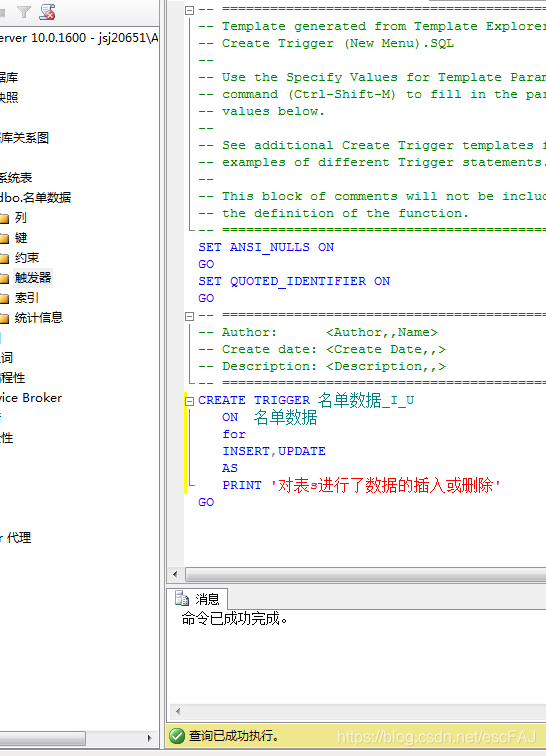Click the editor horizontal scrollbar left arrow

(175, 574)
